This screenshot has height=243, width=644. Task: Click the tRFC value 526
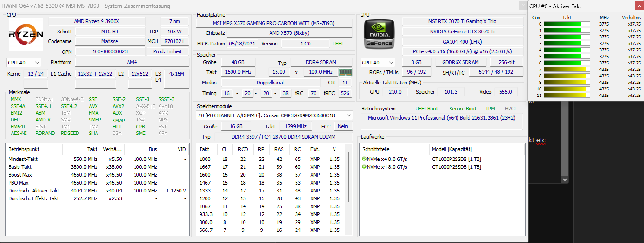[x=345, y=93]
